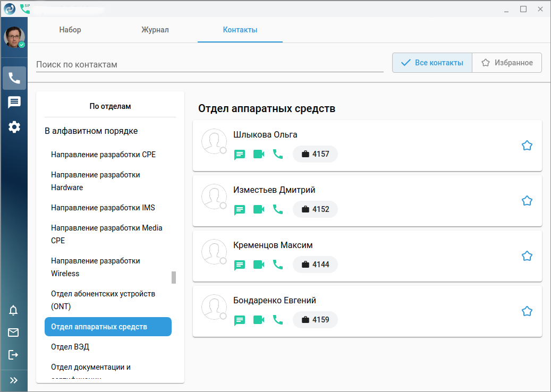The height and width of the screenshot is (392, 551).
Task: Select Все контакты filter button
Action: click(432, 63)
